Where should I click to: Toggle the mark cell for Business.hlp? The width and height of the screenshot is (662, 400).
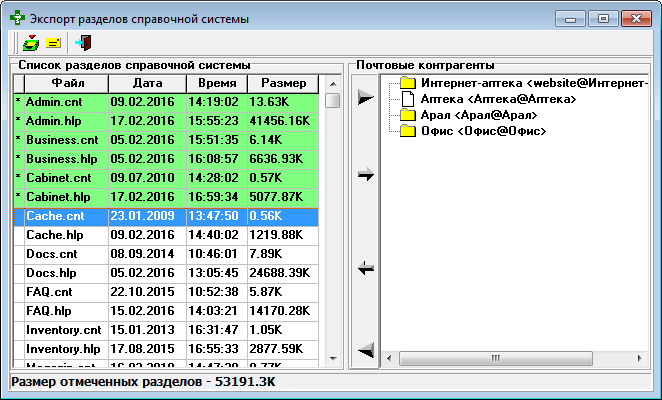[17, 159]
